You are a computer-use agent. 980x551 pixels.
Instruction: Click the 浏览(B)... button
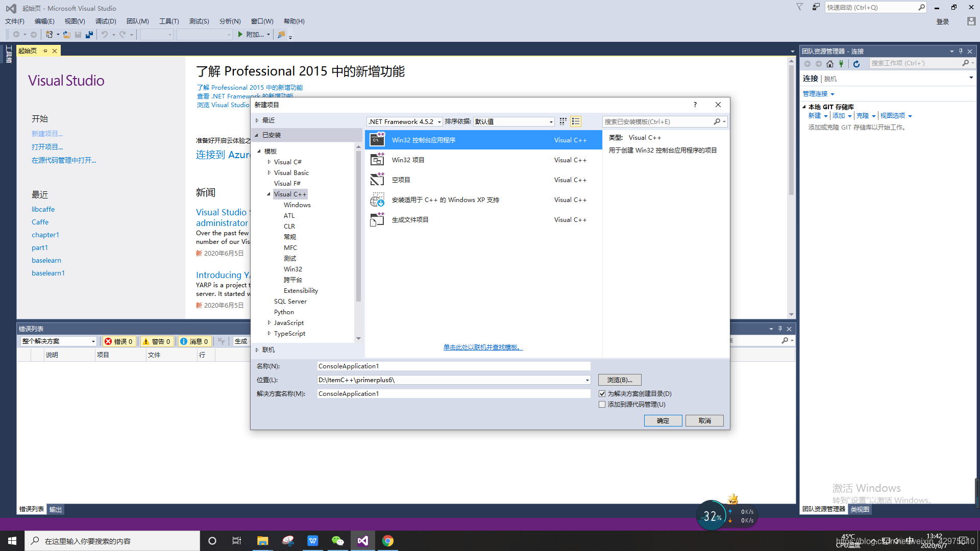[x=620, y=380]
